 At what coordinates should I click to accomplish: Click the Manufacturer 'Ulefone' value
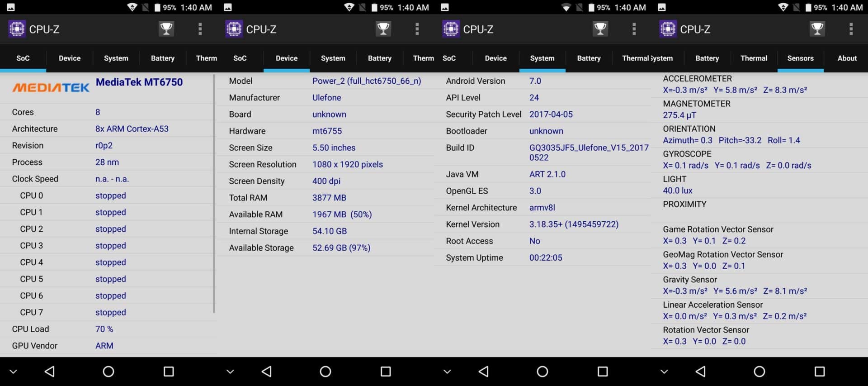[x=327, y=98]
